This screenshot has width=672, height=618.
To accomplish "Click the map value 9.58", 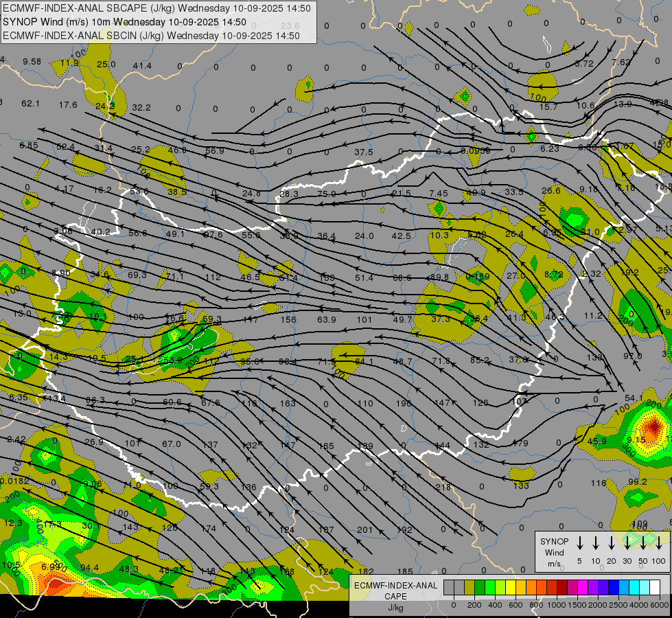I will point(32,62).
